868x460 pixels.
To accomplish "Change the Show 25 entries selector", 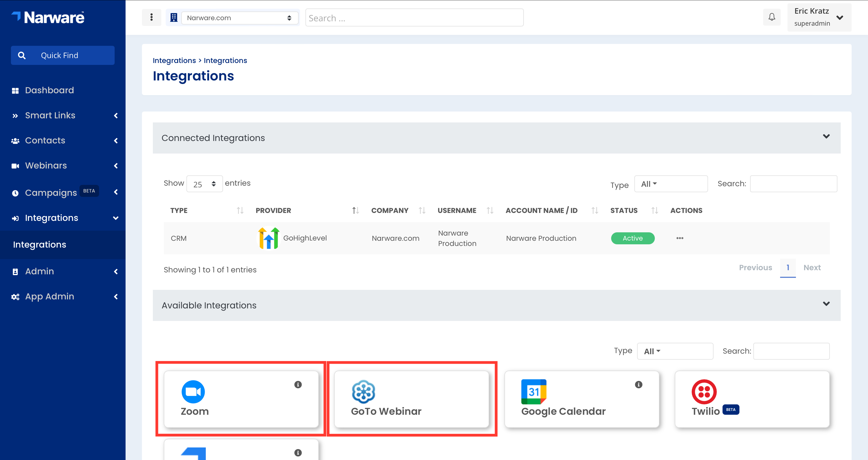I will click(x=204, y=184).
